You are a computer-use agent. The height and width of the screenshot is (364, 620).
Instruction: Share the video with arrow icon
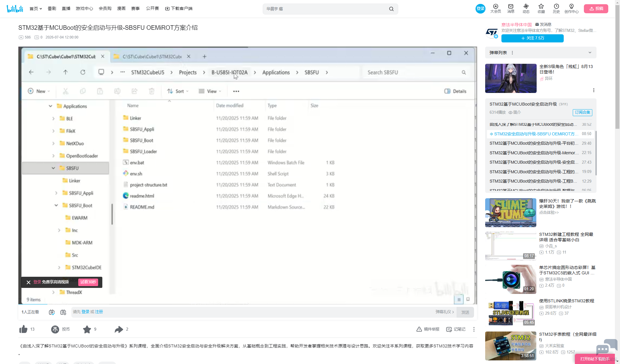pyautogui.click(x=119, y=329)
